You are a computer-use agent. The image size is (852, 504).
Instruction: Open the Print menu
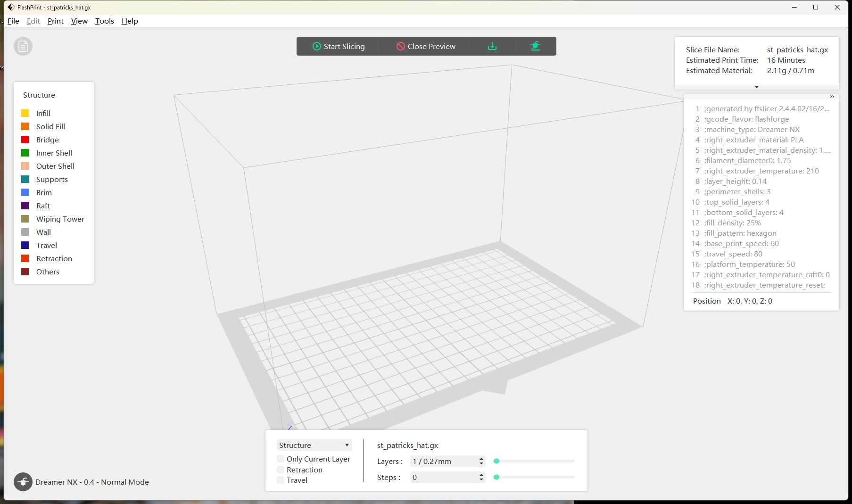coord(55,21)
